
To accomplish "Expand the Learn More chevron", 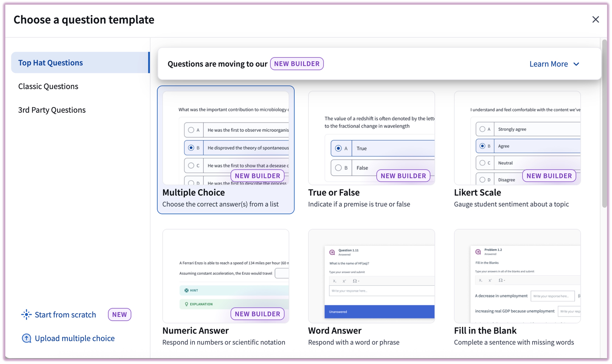I will click(x=576, y=64).
